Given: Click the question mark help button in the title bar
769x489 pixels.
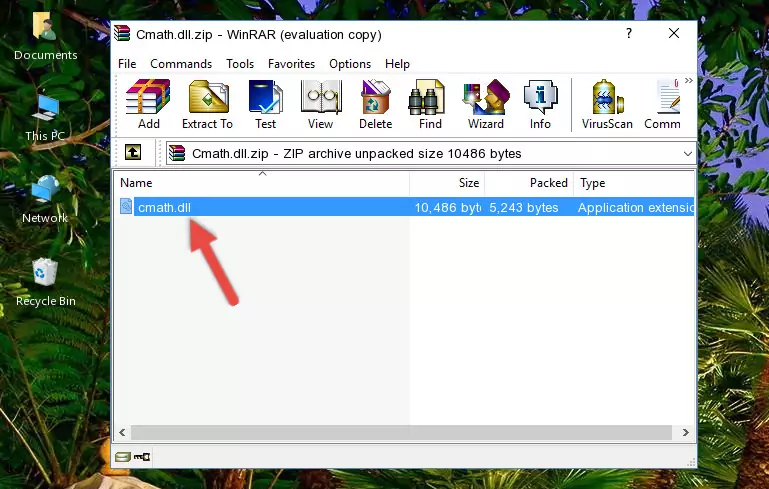Looking at the screenshot, I should pyautogui.click(x=629, y=33).
